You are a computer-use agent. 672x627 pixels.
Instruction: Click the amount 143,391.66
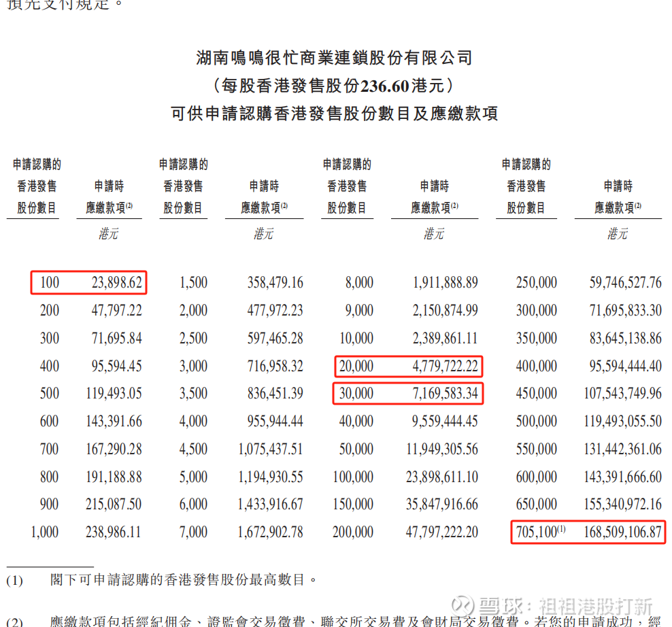(x=114, y=421)
